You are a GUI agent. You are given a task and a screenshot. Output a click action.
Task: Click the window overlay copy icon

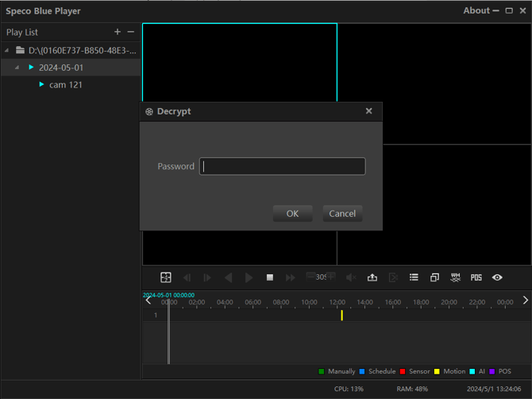[x=434, y=277]
